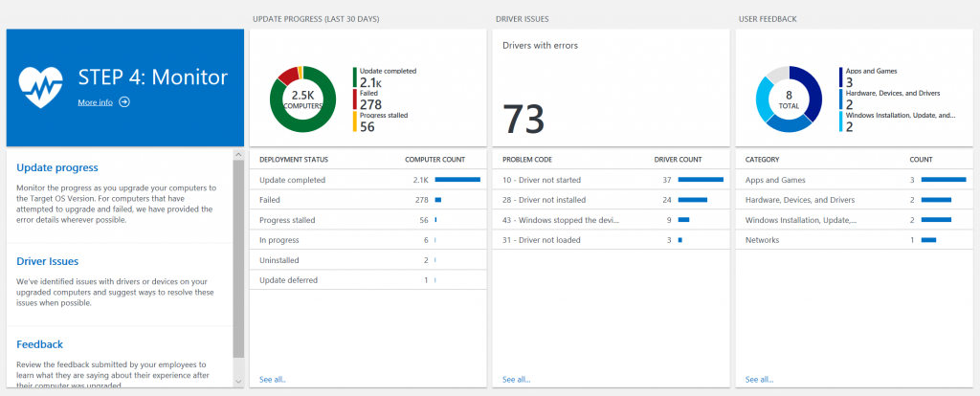Image resolution: width=980 pixels, height=396 pixels.
Task: Open the Networks feedback category row
Action: coord(854,240)
